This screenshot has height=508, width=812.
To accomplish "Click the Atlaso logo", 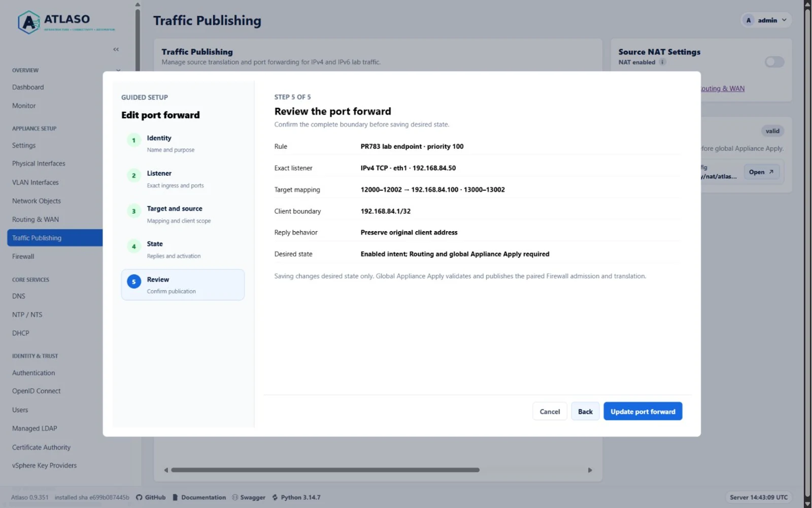I will [66, 22].
